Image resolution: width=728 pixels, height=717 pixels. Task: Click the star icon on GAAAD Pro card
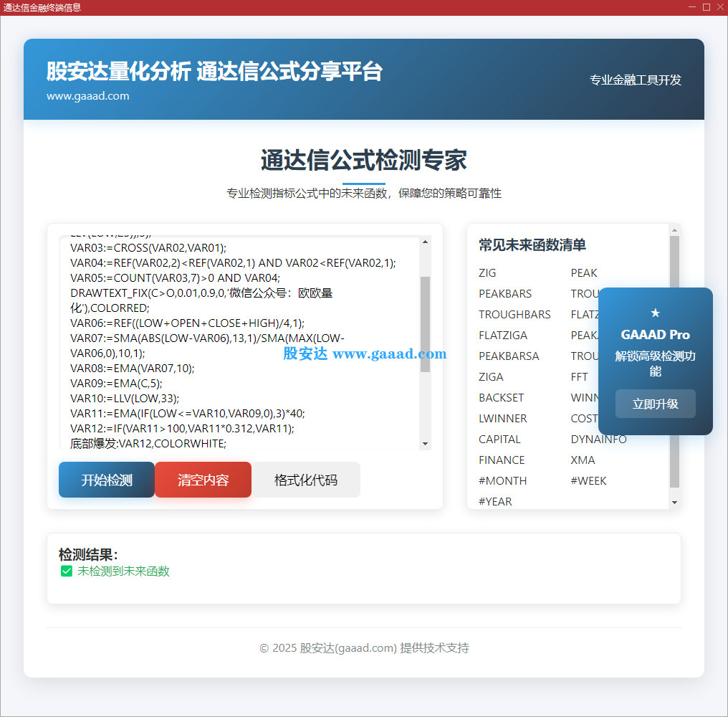[x=655, y=313]
